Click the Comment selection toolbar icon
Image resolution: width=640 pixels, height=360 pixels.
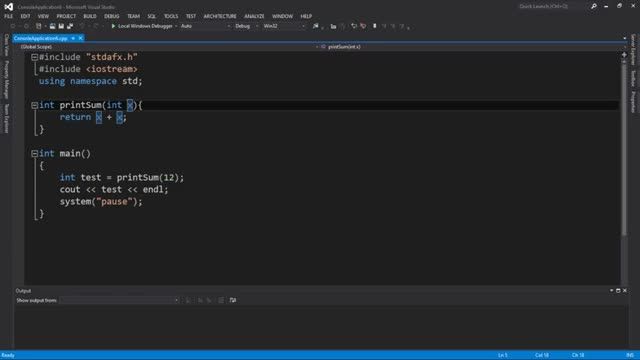coord(353,26)
